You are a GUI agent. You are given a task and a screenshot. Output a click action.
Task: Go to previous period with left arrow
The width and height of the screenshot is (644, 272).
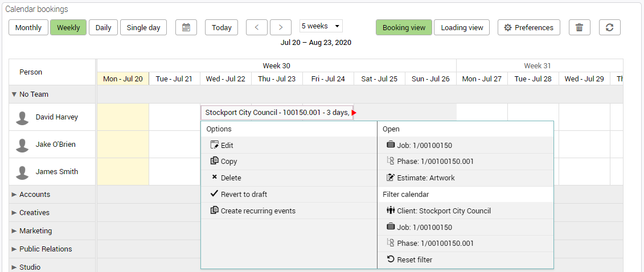pyautogui.click(x=257, y=27)
